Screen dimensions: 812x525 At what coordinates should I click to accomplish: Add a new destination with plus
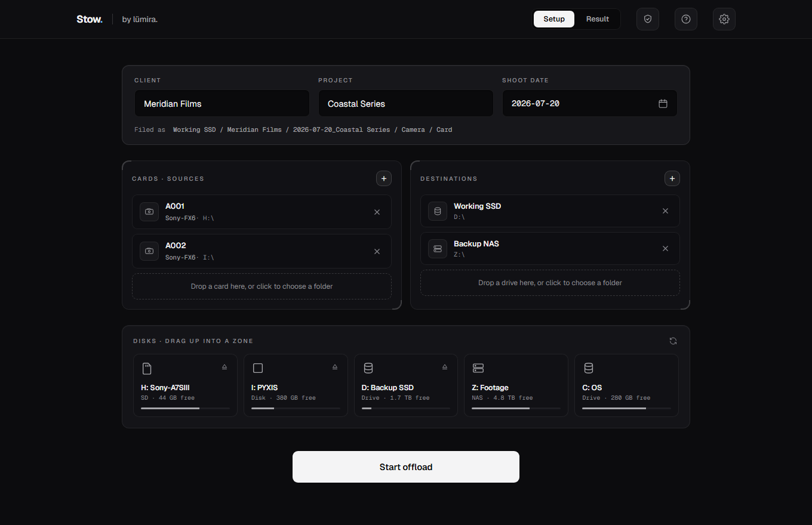(x=672, y=178)
